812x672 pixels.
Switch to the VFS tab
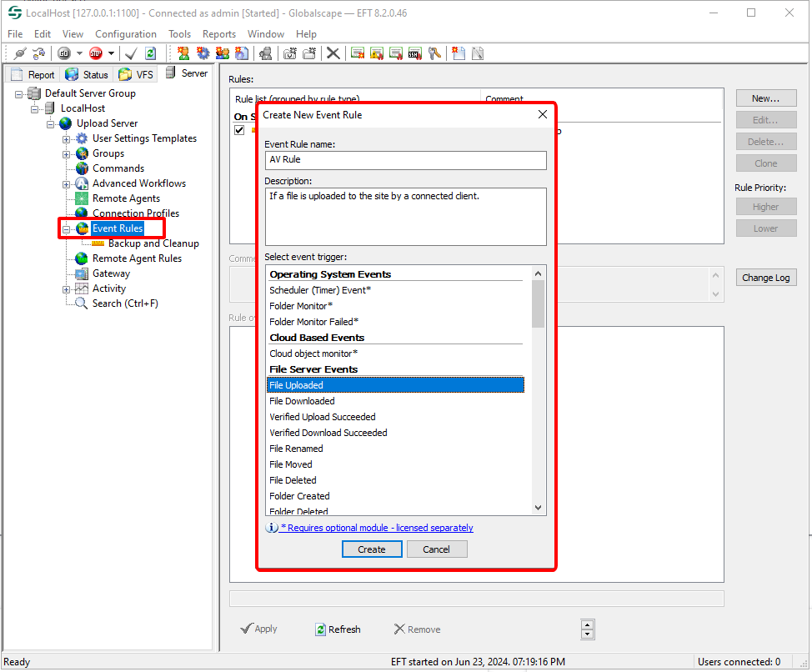pos(136,74)
